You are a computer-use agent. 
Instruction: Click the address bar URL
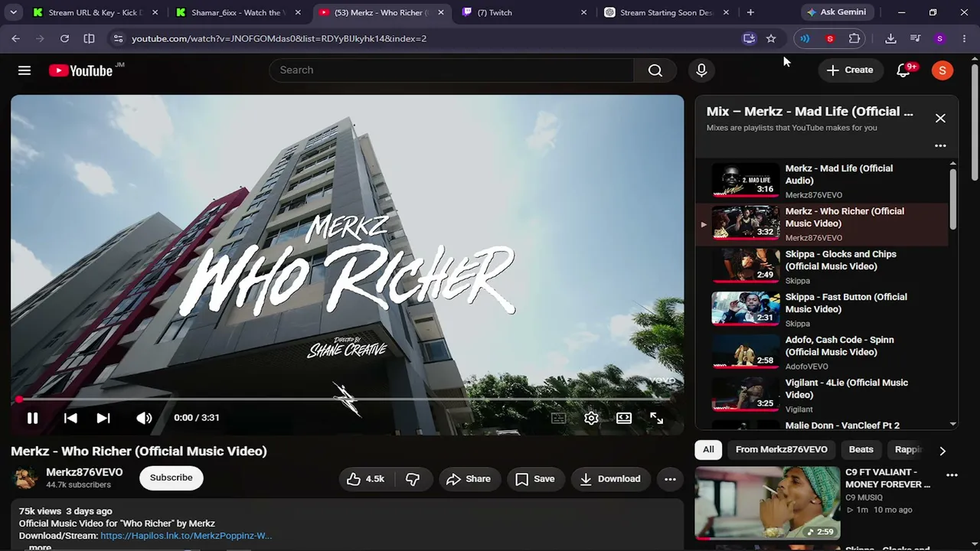pyautogui.click(x=279, y=38)
